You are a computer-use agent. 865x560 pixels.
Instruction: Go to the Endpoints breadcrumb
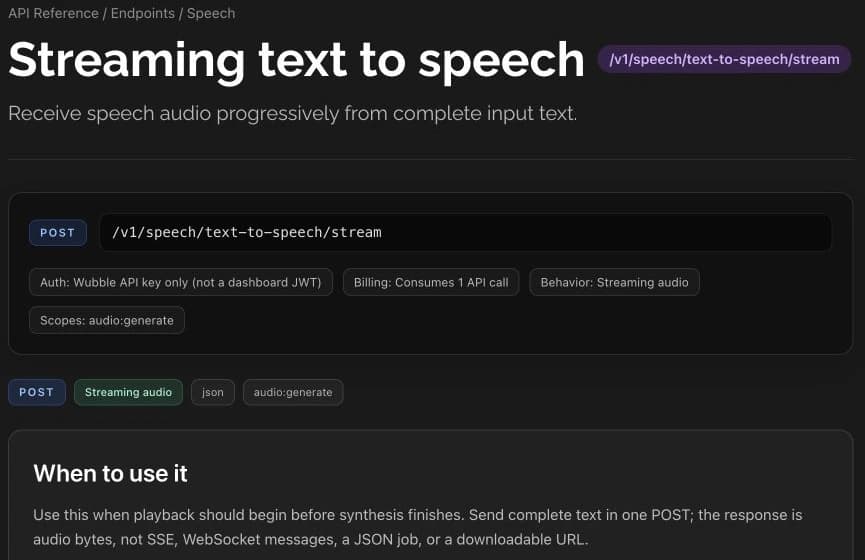[x=142, y=13]
